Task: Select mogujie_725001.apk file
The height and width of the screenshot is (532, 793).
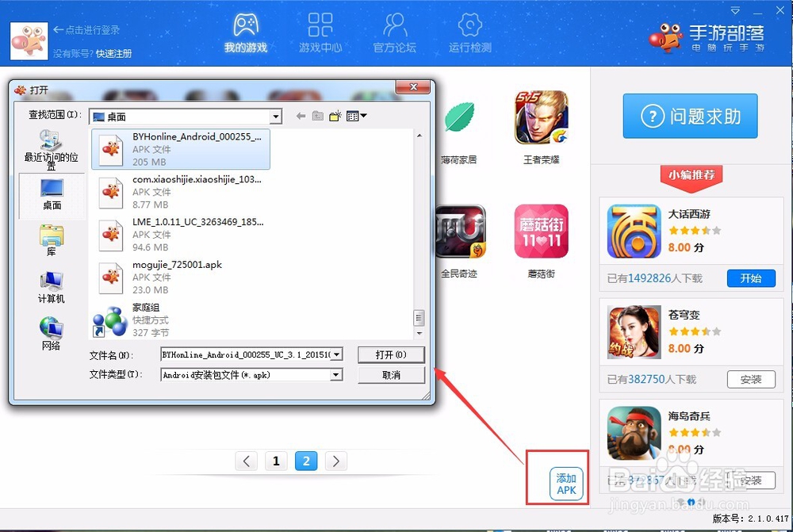Action: pyautogui.click(x=181, y=277)
